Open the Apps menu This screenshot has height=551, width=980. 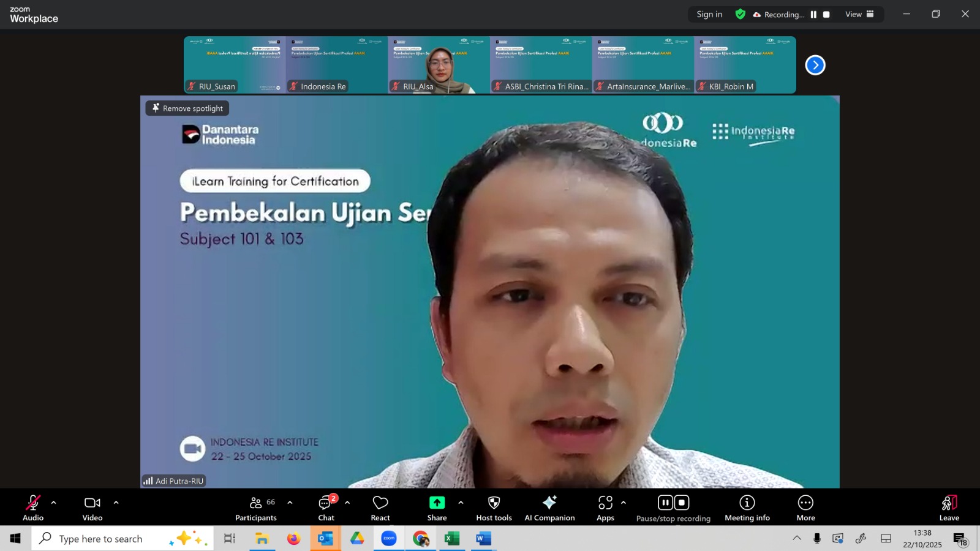click(605, 508)
